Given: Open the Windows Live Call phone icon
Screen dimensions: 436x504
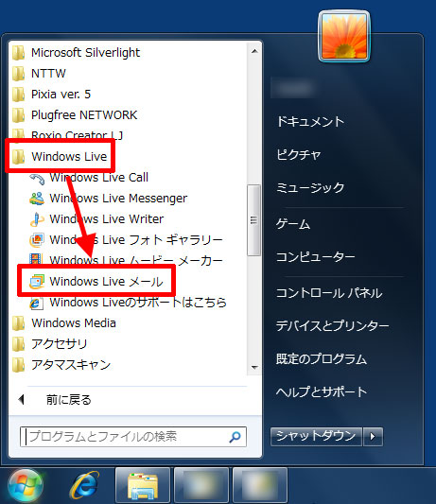Looking at the screenshot, I should 37,179.
